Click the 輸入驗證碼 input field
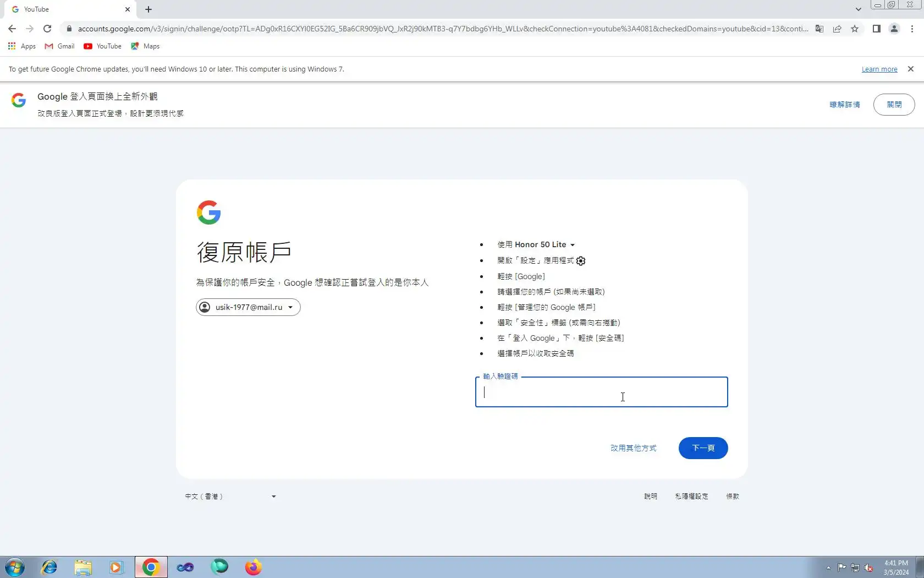The width and height of the screenshot is (924, 578). (x=602, y=392)
